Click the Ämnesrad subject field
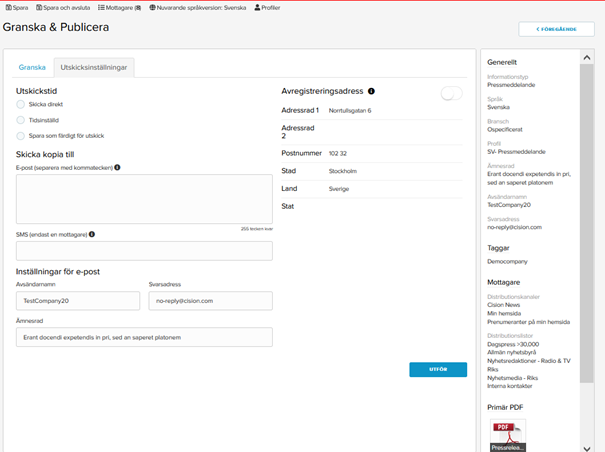Viewport: 605px width, 452px height. (x=144, y=337)
